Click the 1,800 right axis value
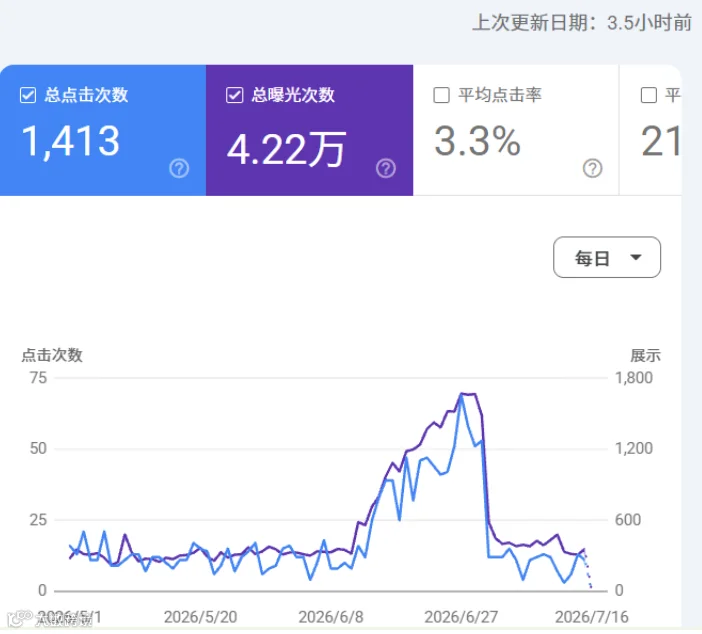The height and width of the screenshot is (634, 702). click(x=634, y=378)
